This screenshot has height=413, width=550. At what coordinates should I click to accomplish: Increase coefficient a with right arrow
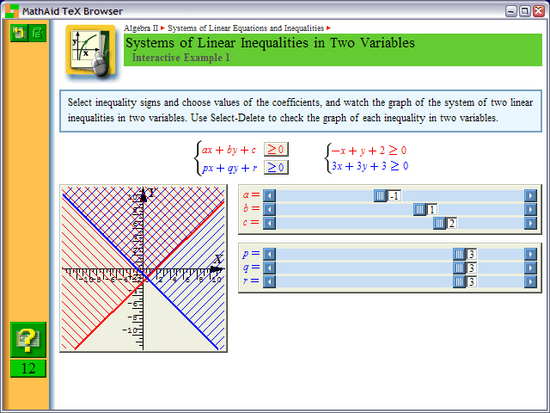coord(530,195)
